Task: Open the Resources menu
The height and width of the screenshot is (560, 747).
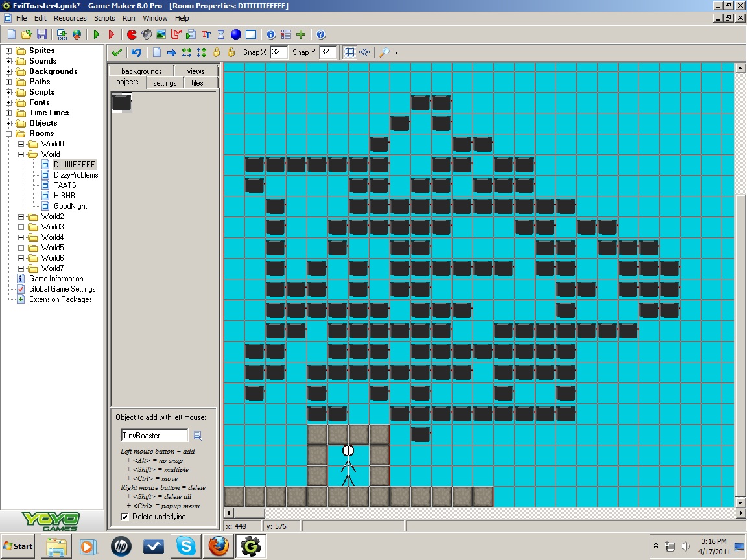Action: (70, 18)
